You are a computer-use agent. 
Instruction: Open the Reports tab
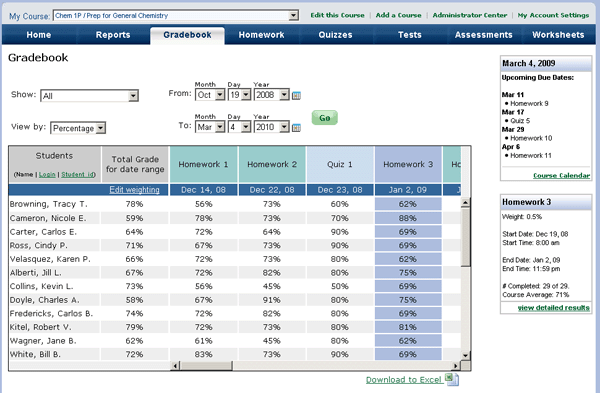pyautogui.click(x=113, y=35)
